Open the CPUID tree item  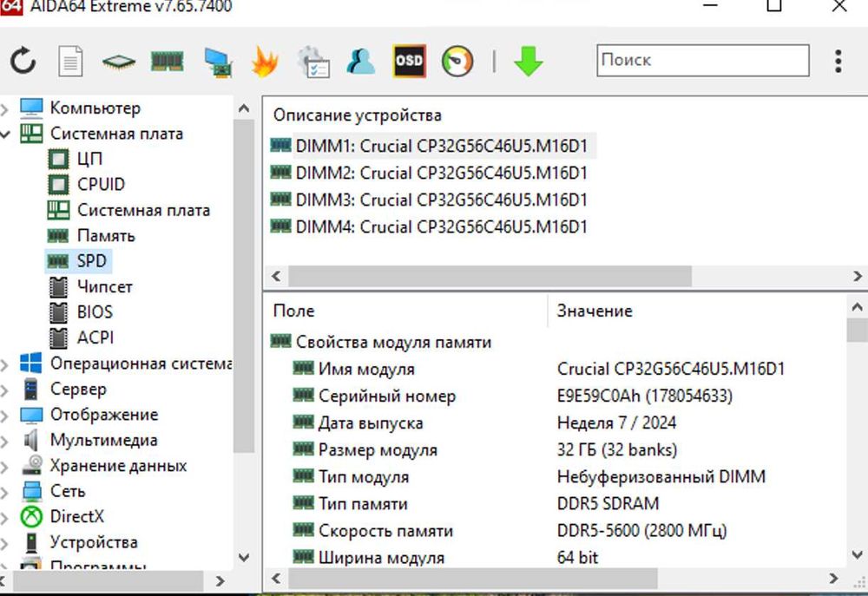click(x=102, y=184)
